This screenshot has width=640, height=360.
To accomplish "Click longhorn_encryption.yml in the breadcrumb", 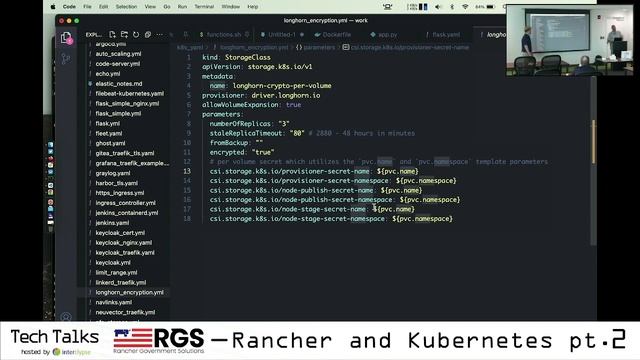I will (254, 47).
